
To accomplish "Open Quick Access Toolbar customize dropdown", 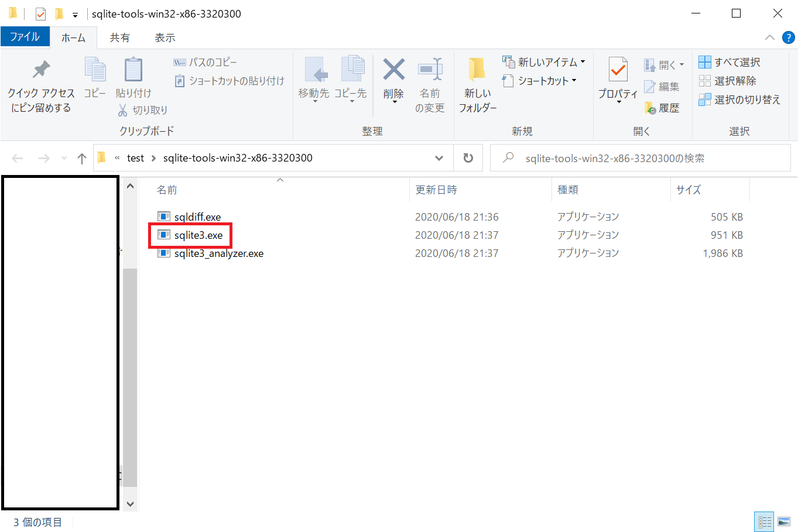I will coord(75,15).
